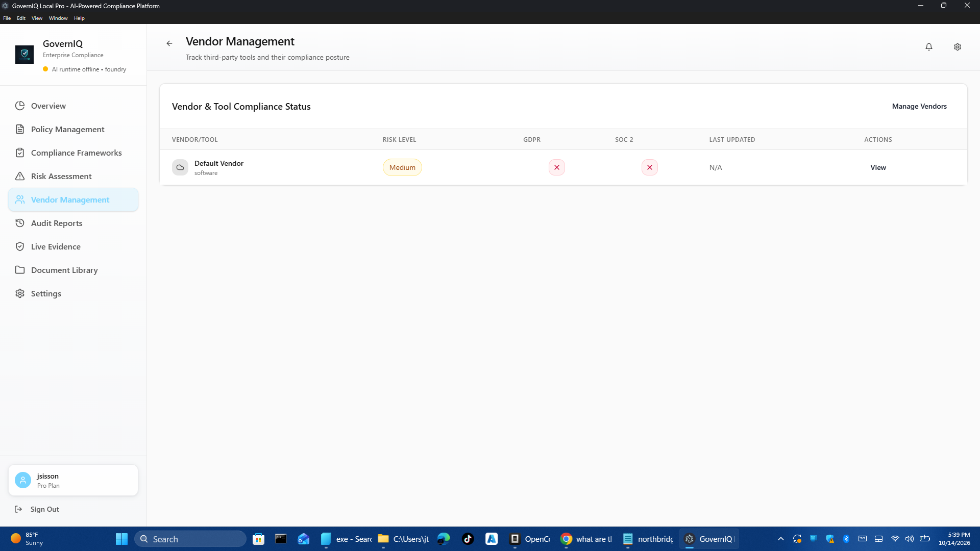980x551 pixels.
Task: Open the Document Library
Action: [x=73, y=270]
